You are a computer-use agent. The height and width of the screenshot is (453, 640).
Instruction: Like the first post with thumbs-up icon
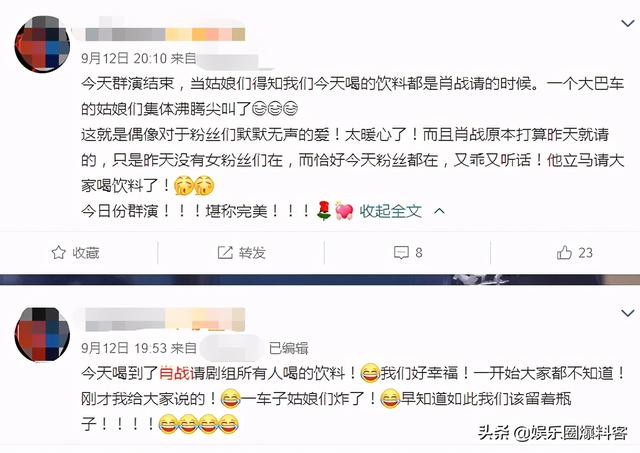pos(564,253)
